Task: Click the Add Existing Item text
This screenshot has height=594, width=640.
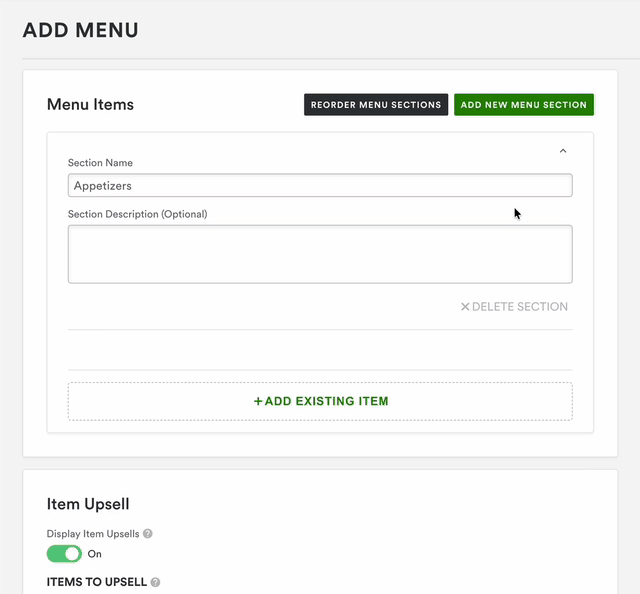Action: pos(327,401)
